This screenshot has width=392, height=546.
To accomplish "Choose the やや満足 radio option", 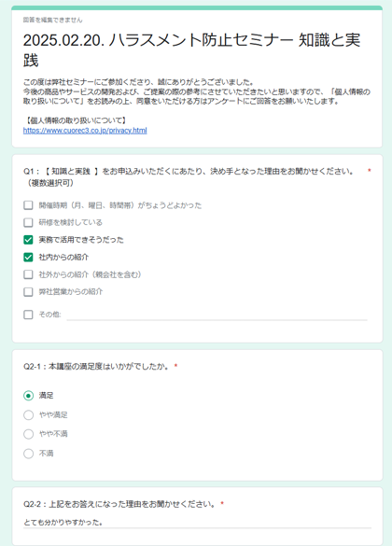I will point(29,414).
